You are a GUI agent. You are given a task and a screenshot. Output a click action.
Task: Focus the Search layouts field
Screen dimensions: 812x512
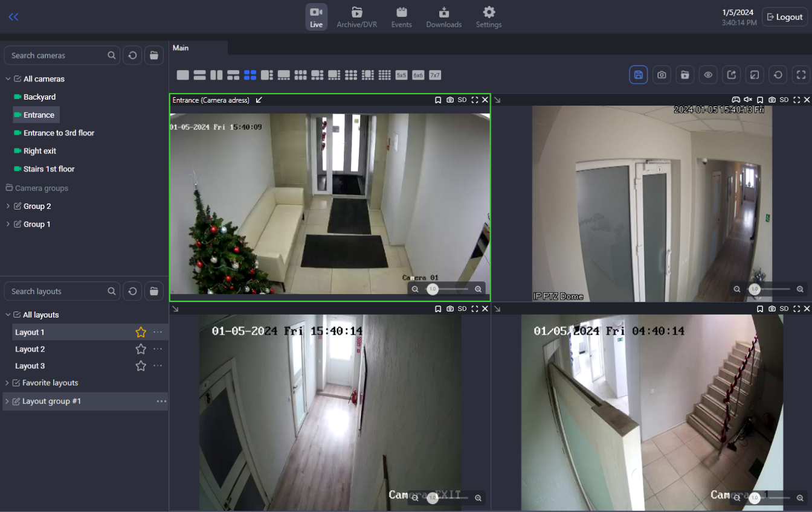click(x=62, y=291)
